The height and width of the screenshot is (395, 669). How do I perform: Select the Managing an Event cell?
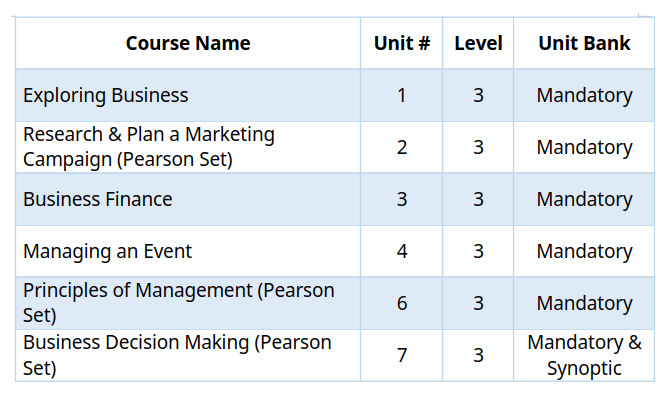click(188, 251)
